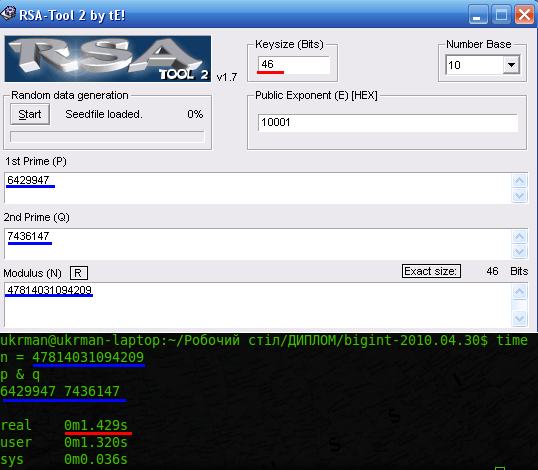Viewport: 538px width, 470px height.
Task: Click scroll up arrow of Modulus box
Action: [519, 292]
